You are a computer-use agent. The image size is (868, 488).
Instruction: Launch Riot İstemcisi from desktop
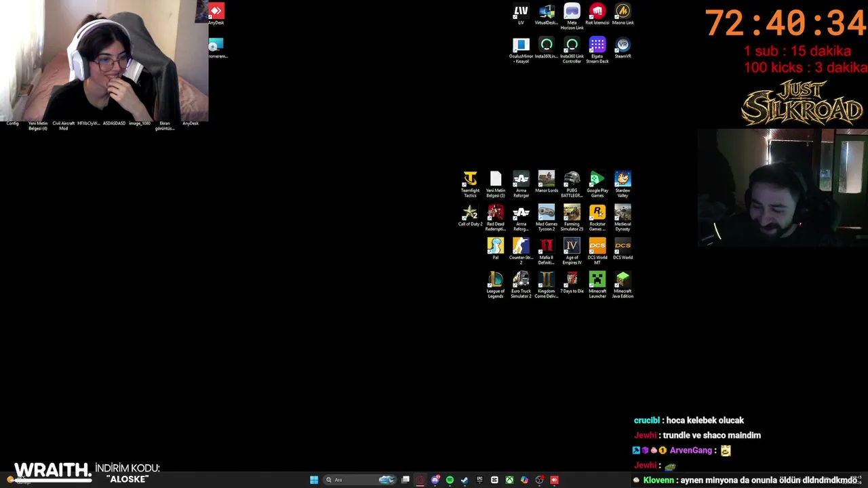coord(597,14)
